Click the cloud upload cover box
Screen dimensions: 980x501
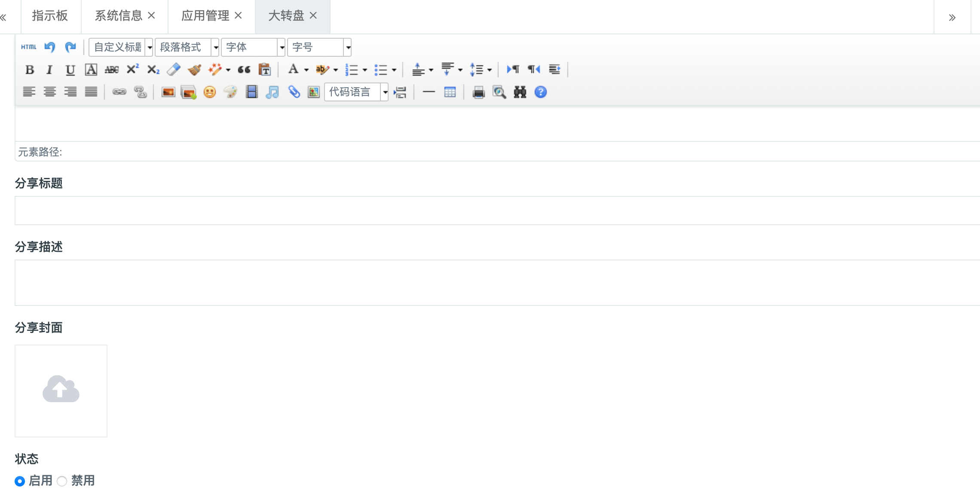[61, 391]
